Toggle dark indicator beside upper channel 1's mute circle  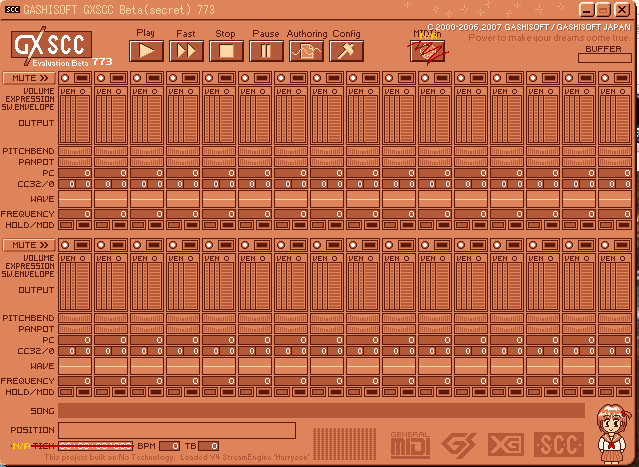[x=82, y=78]
